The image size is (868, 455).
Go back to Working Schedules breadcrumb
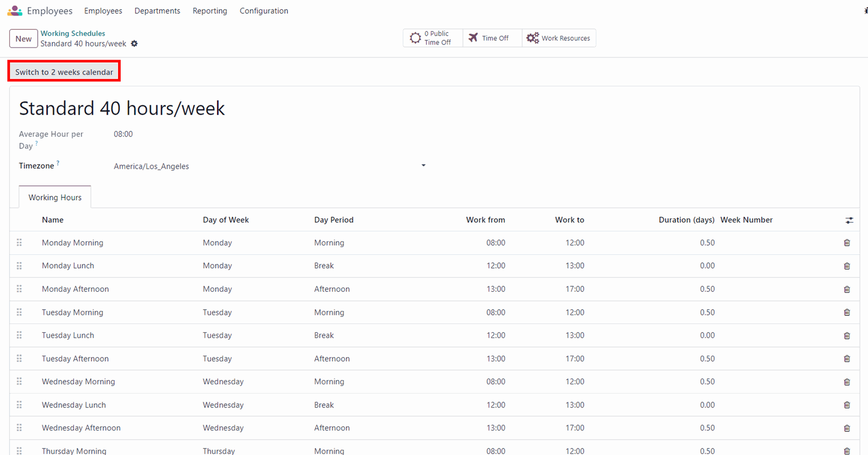(x=73, y=33)
